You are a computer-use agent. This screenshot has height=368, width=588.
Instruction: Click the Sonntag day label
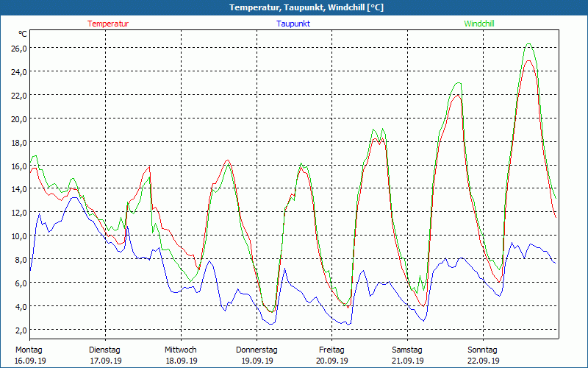(483, 350)
